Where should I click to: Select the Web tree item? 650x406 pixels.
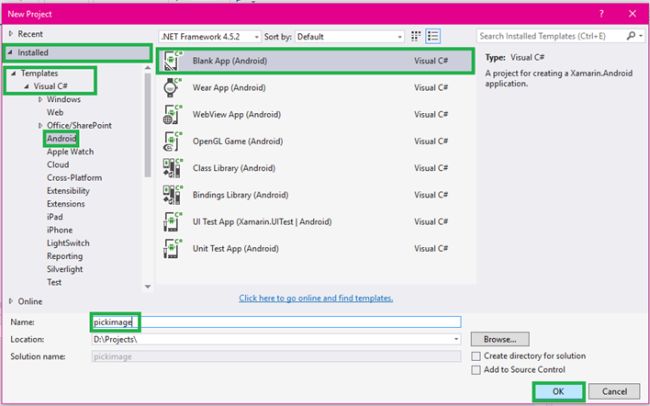pyautogui.click(x=55, y=112)
